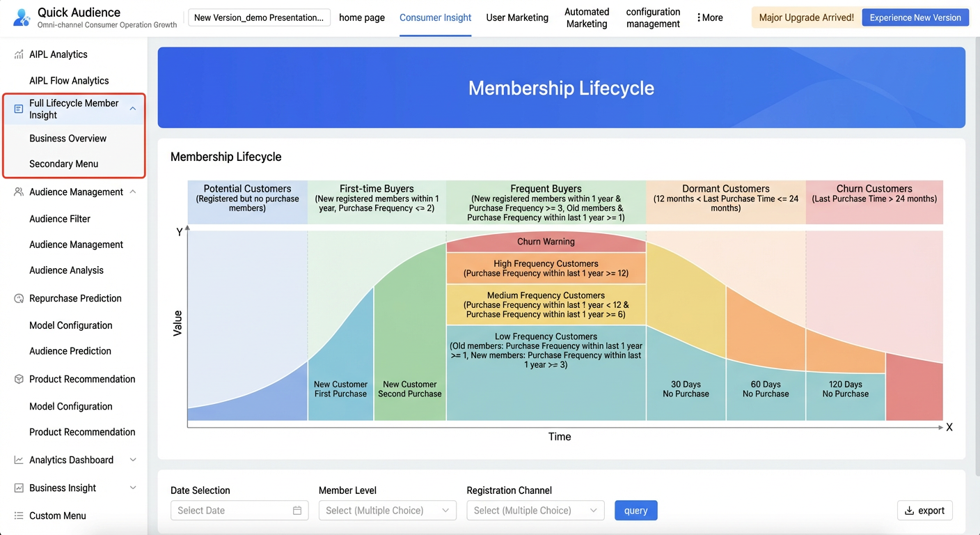Click the Custom Menu list icon
The height and width of the screenshot is (535, 980).
[x=19, y=515]
